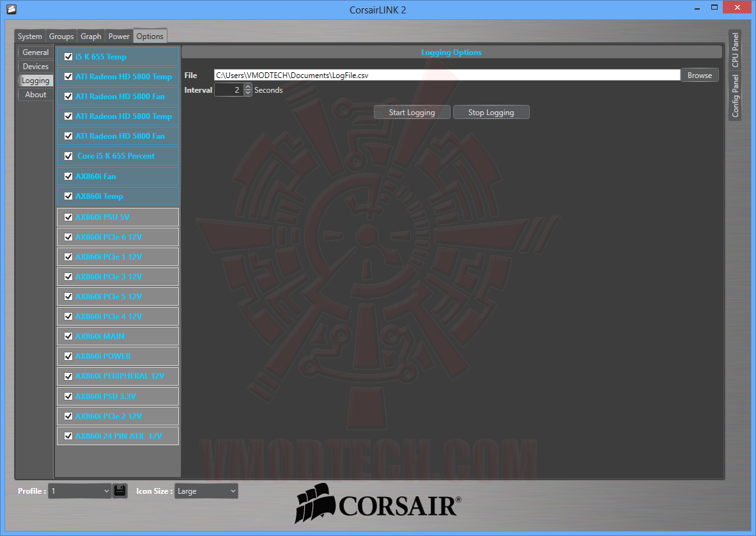
Task: Select the Logging options section
Action: [36, 81]
